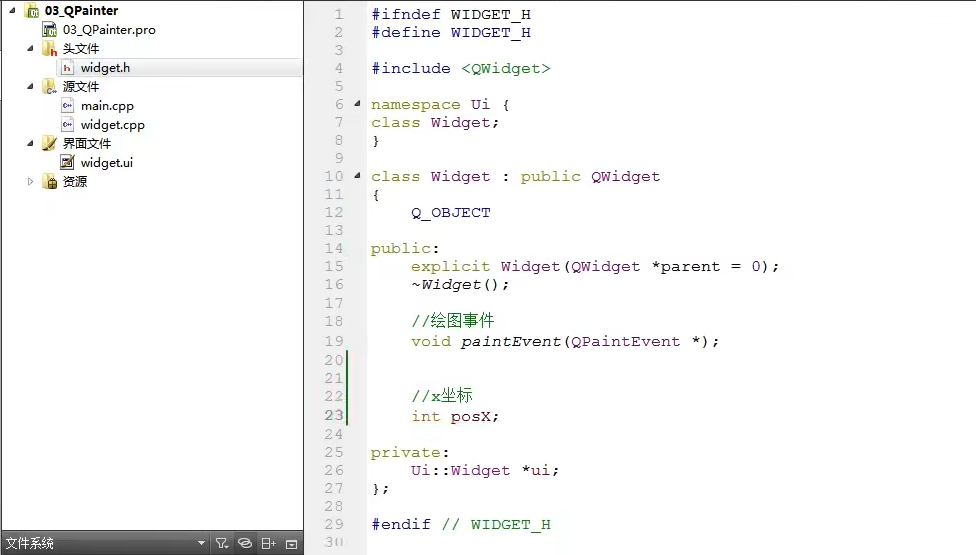Click the '#endif // WIDGET_H' line
Image resolution: width=976 pixels, height=555 pixels.
[x=461, y=525]
